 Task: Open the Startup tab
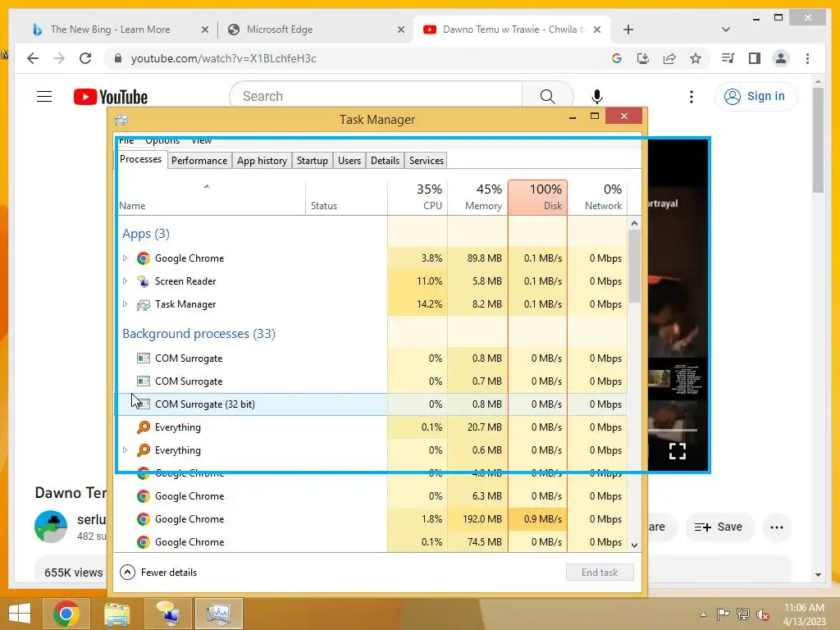[313, 161]
